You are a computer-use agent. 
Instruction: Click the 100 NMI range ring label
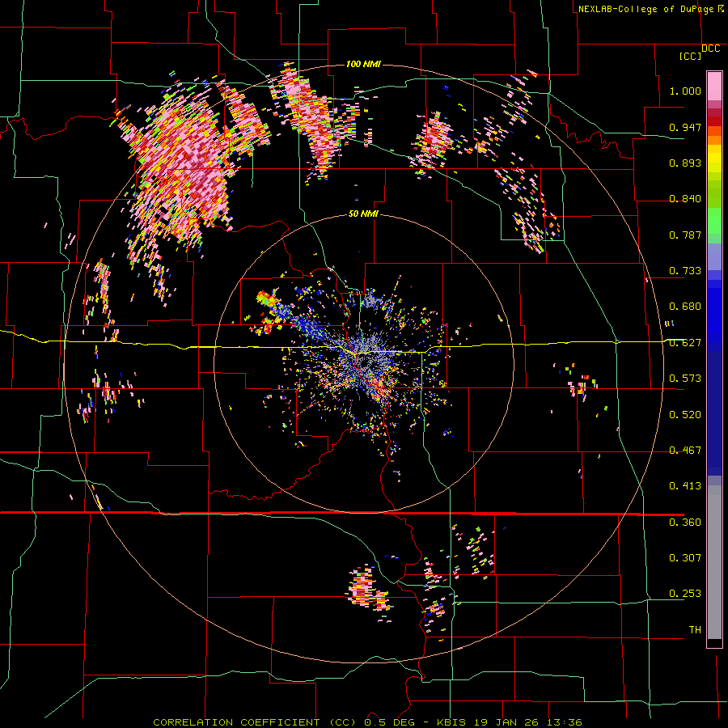coord(363,64)
